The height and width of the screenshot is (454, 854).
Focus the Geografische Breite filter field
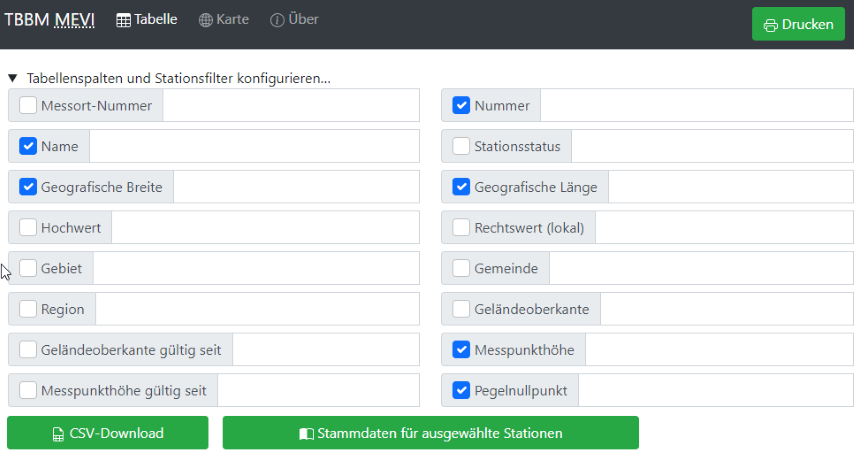[x=297, y=187]
